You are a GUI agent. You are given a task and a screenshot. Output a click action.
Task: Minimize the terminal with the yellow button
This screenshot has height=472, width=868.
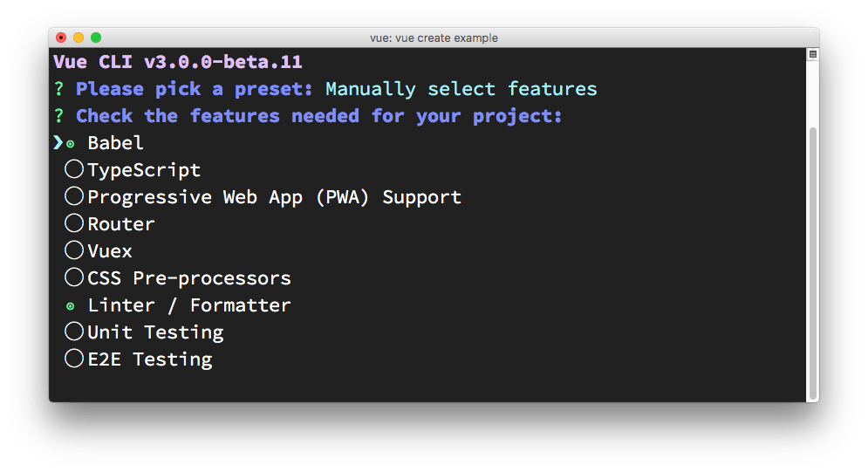point(79,38)
